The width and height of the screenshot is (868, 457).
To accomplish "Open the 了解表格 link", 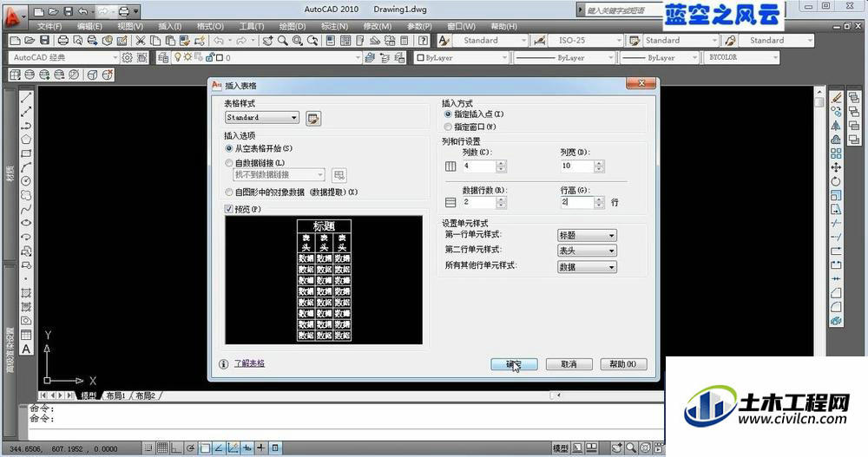I will 249,363.
